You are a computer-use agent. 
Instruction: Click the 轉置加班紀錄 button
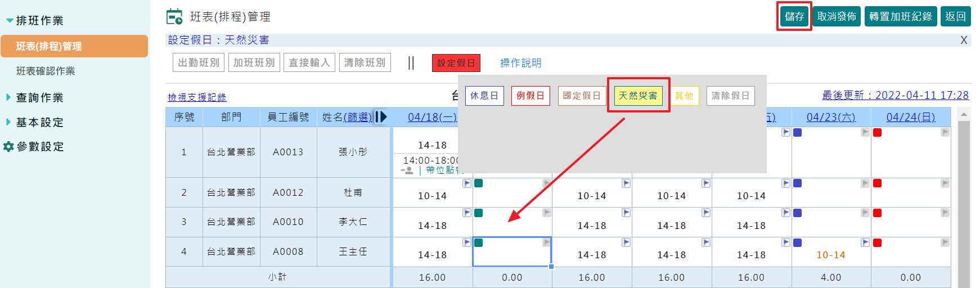pos(901,16)
